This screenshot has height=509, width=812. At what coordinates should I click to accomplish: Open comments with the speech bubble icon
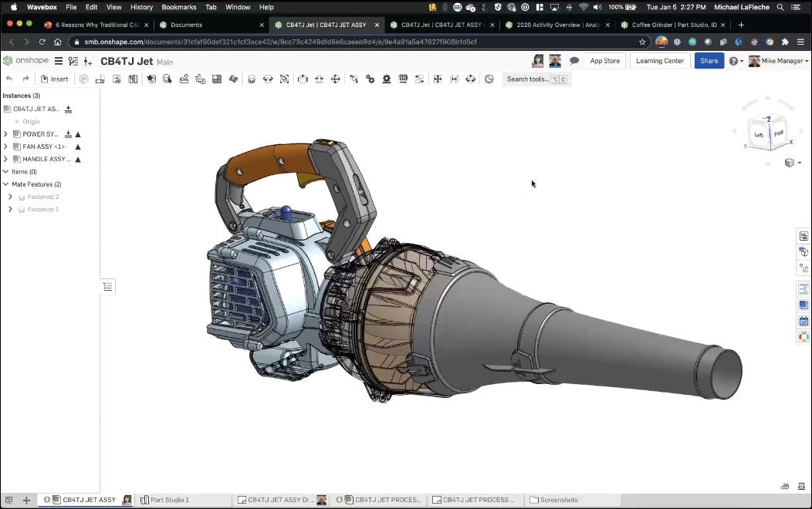pos(573,60)
